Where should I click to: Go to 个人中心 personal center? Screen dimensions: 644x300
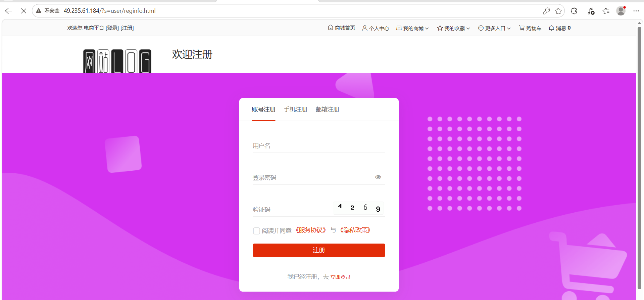point(376,28)
